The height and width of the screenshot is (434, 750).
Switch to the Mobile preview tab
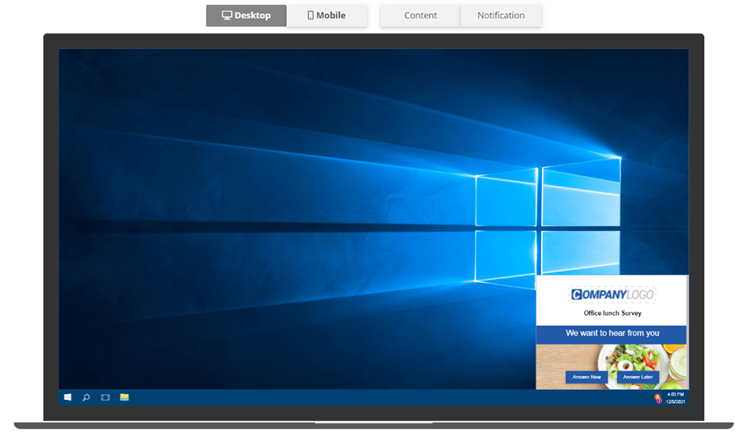[x=327, y=15]
